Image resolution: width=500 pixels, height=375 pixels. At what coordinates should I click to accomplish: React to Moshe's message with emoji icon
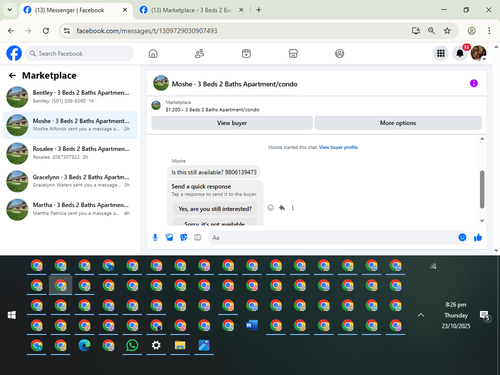[x=271, y=208]
